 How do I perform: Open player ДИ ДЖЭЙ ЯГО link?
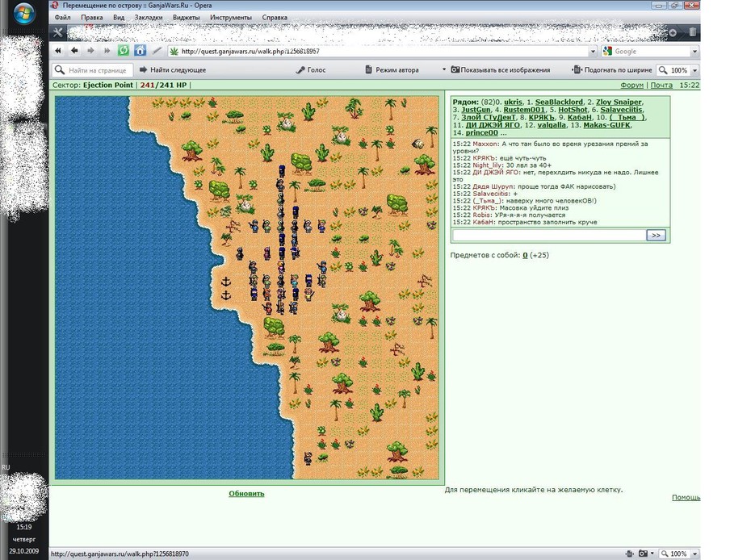pyautogui.click(x=493, y=125)
